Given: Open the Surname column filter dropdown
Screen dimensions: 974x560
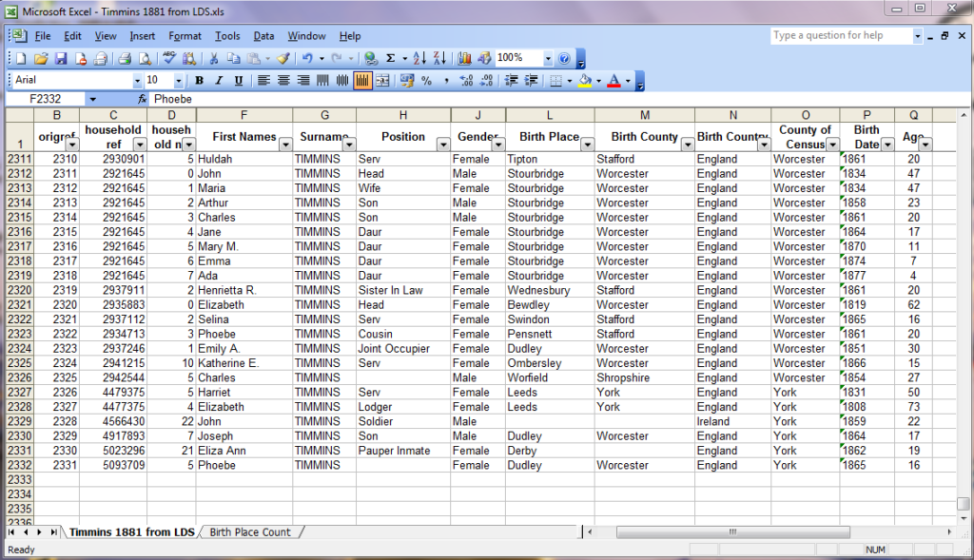Looking at the screenshot, I should point(348,145).
